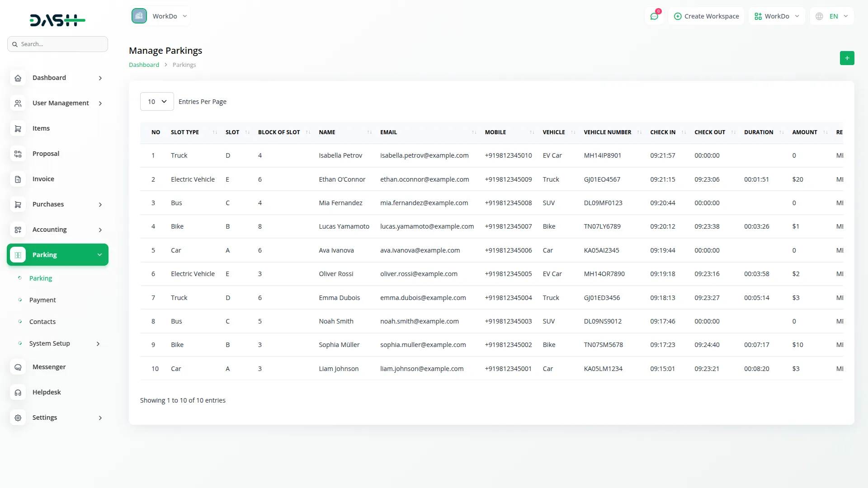
Task: Click the Messenger sidebar icon
Action: [x=18, y=367]
